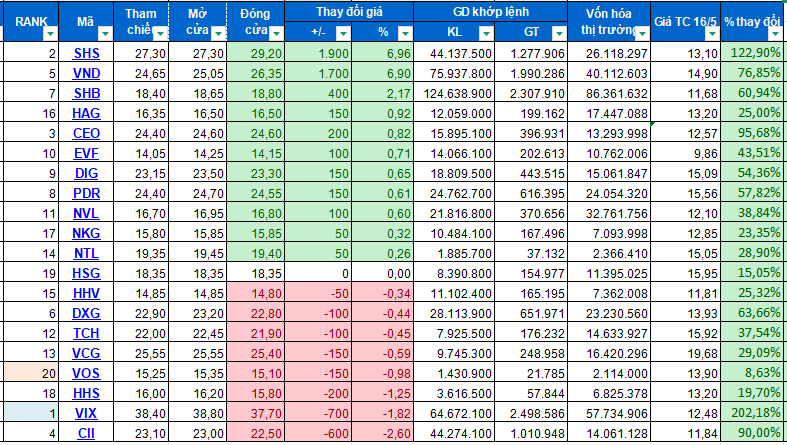787x445 pixels.
Task: Select the 202,18% cell for VIX
Action: pyautogui.click(x=751, y=413)
